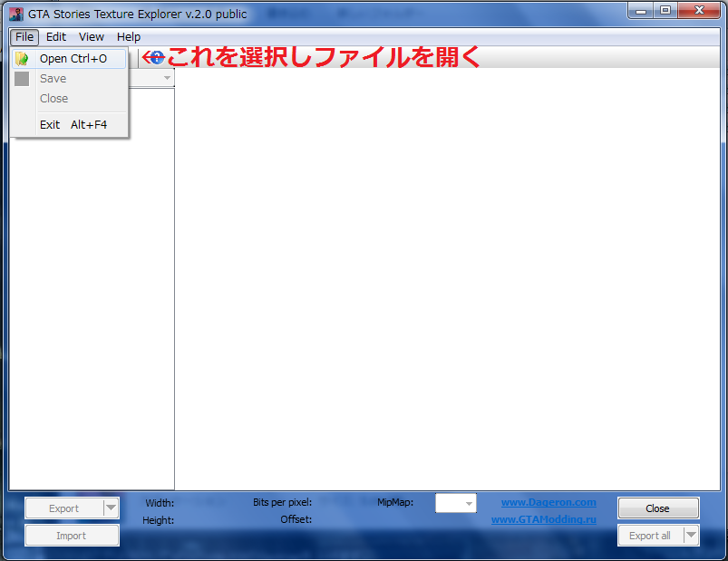This screenshot has width=728, height=561.
Task: Close the window with title bar X
Action: [699, 10]
